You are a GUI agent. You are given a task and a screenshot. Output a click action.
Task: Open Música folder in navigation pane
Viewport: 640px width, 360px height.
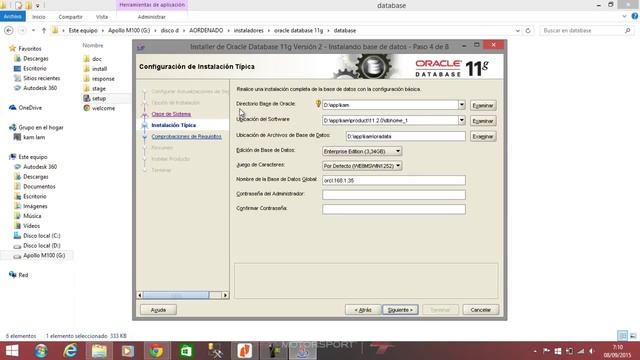(32, 216)
